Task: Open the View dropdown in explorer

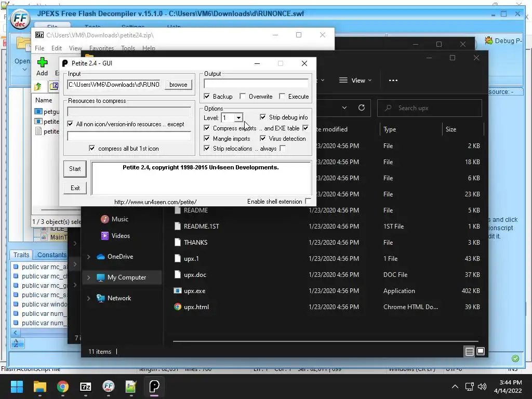Action: (355, 81)
